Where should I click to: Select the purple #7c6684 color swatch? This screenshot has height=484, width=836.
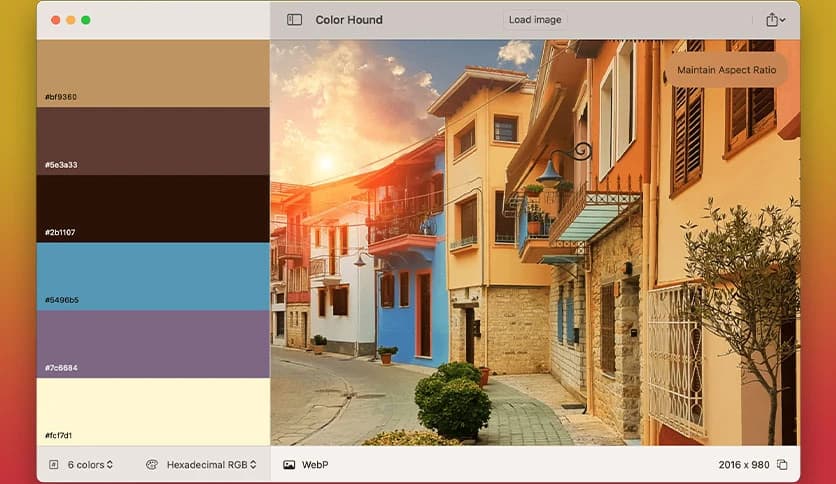tap(153, 344)
